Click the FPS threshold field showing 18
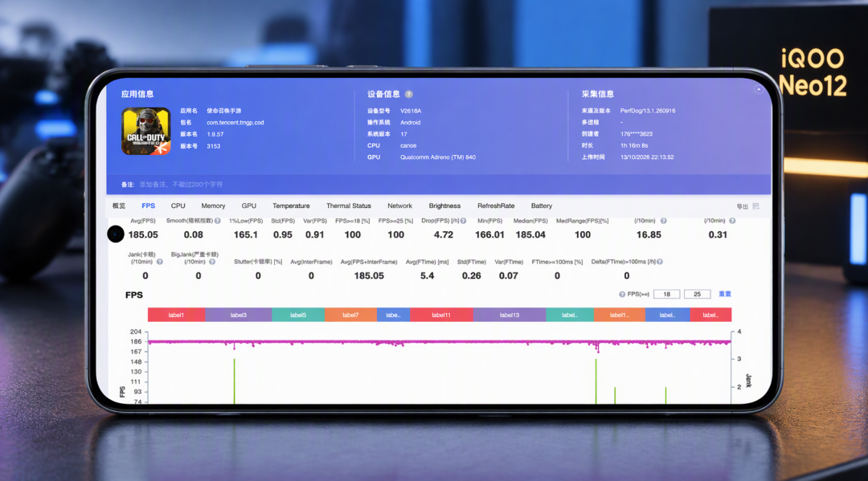Screen dimensions: 868x481 click(x=666, y=294)
